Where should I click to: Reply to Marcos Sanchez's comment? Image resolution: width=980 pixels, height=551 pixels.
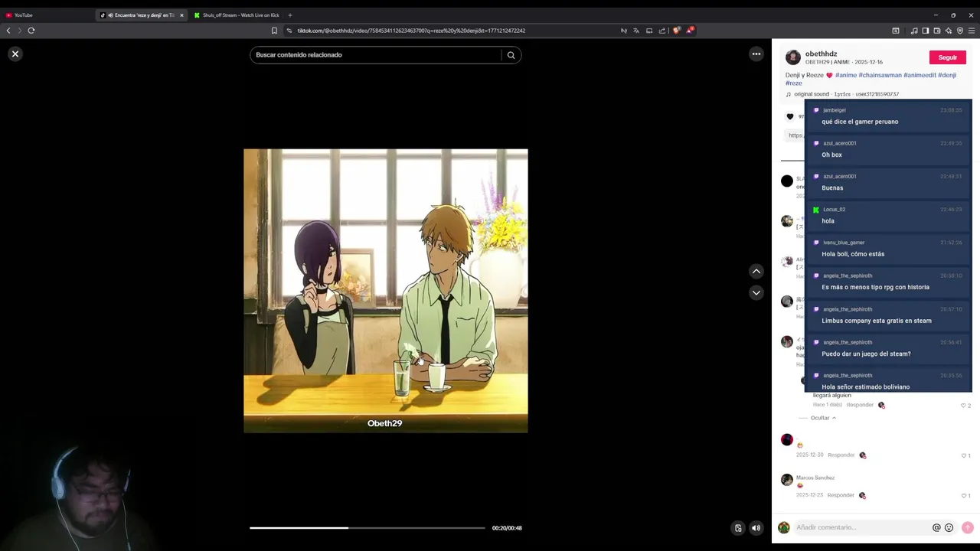pos(841,495)
